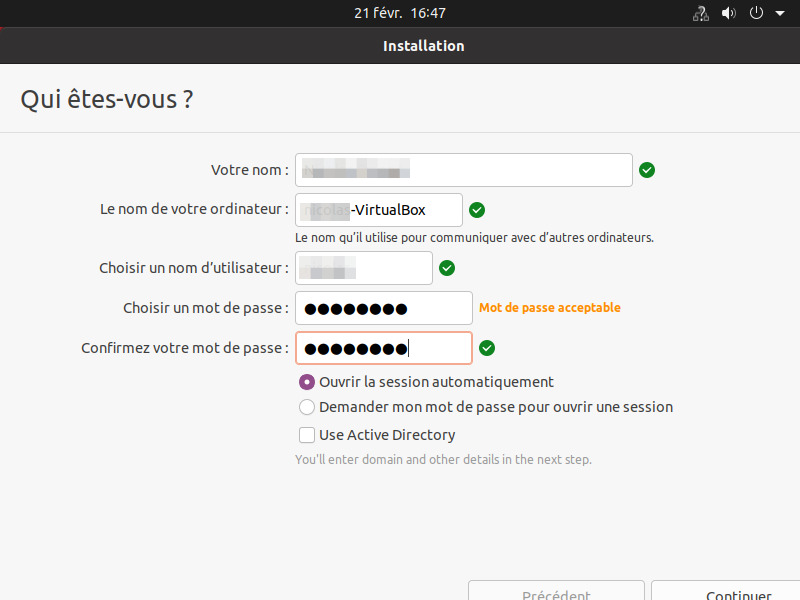Click the Mot de passe acceptable indicator

(x=549, y=308)
